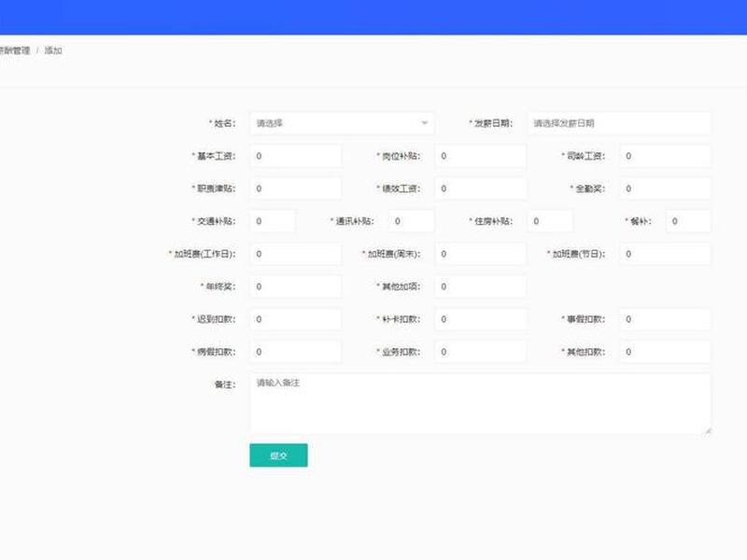
Task: Select the 交通补贴 input field
Action: tap(273, 221)
